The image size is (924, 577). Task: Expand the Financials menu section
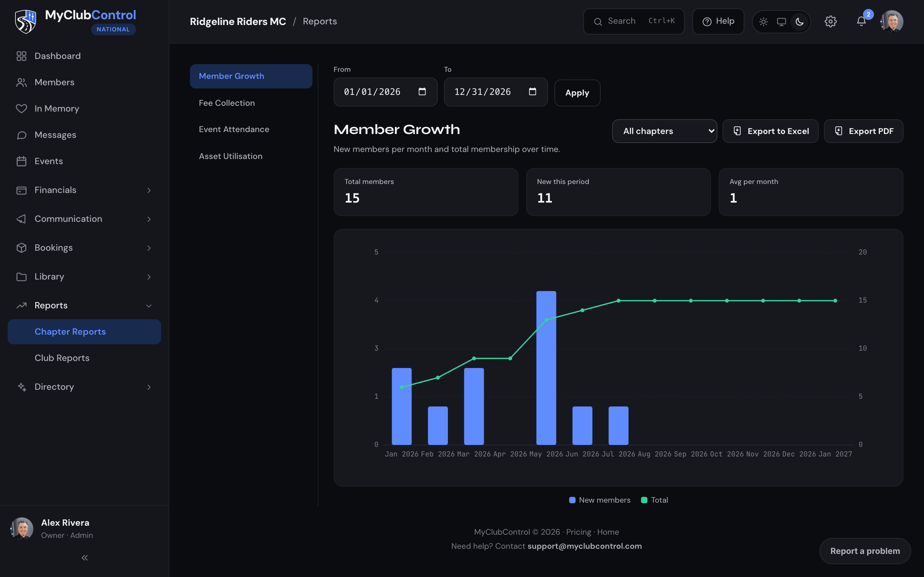pyautogui.click(x=84, y=190)
